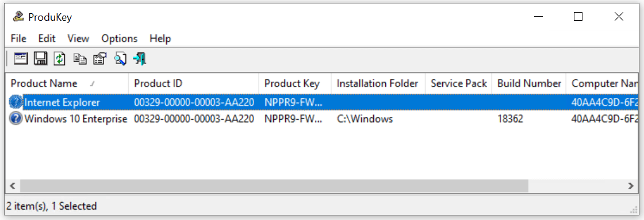
Task: Click the horizontal scrollbar right arrow
Action: pyautogui.click(x=630, y=186)
